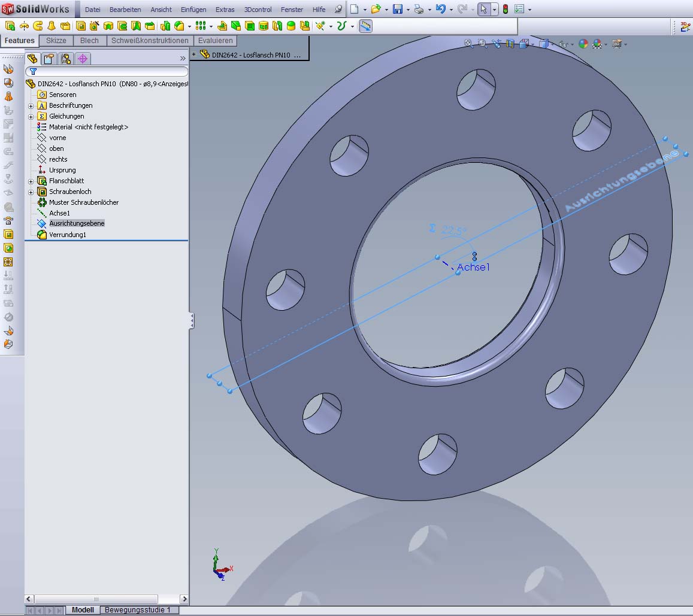Open the ConfigurationManager tab icon
This screenshot has height=616, width=693.
pos(66,58)
